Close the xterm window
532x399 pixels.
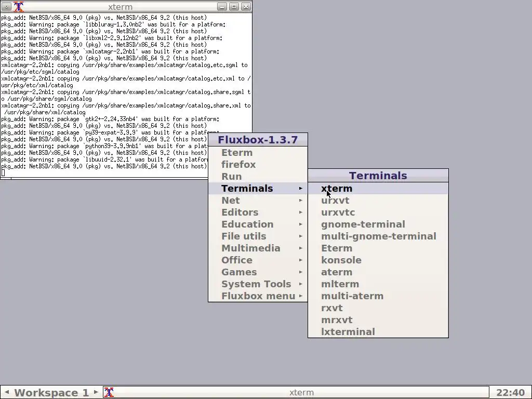click(x=246, y=6)
